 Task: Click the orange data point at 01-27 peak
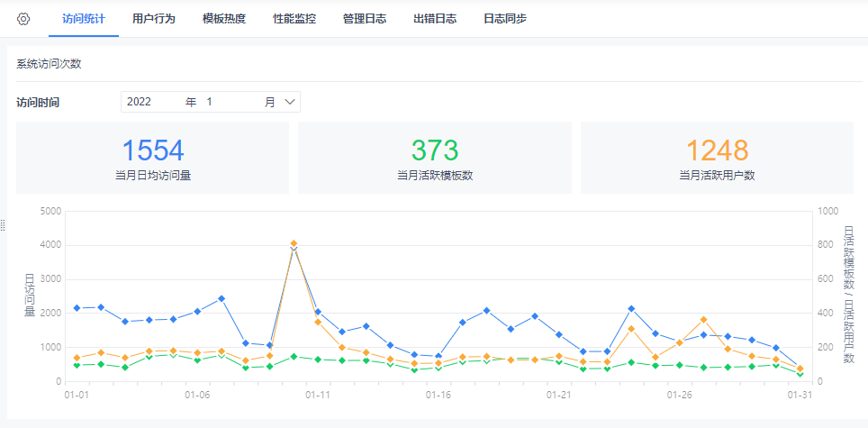pos(703,320)
